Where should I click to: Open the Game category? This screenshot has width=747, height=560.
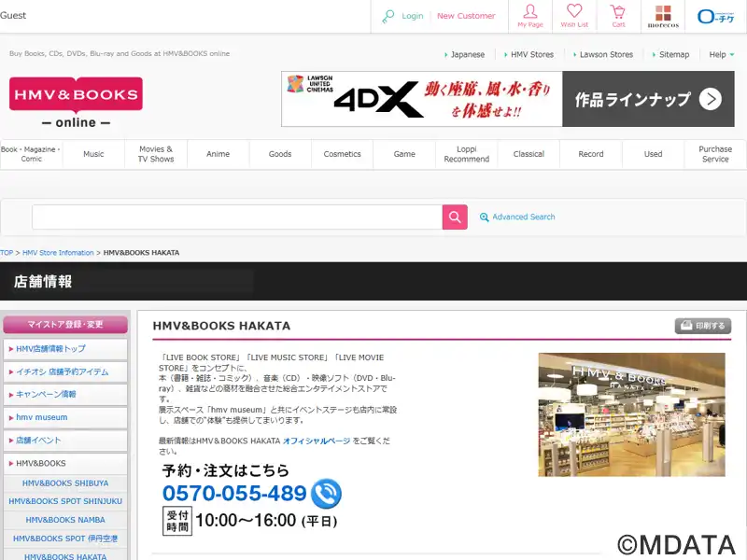(x=404, y=154)
